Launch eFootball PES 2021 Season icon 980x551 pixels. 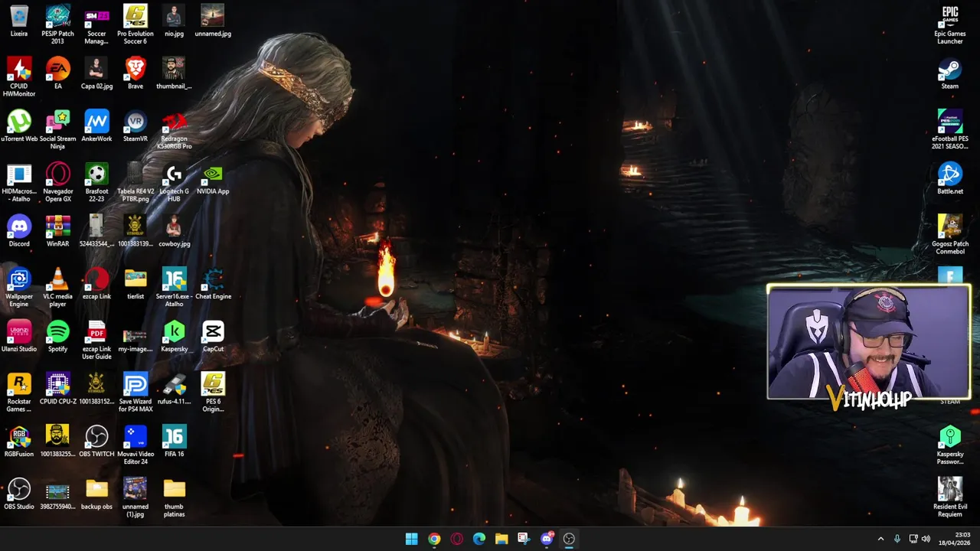950,130
